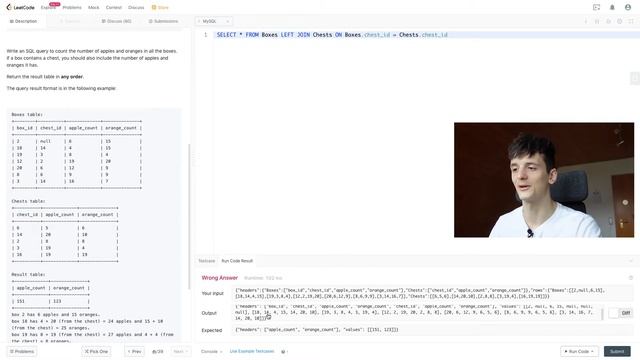Image resolution: width=640 pixels, height=360 pixels.
Task: Switch to the Description tab
Action: (23, 21)
